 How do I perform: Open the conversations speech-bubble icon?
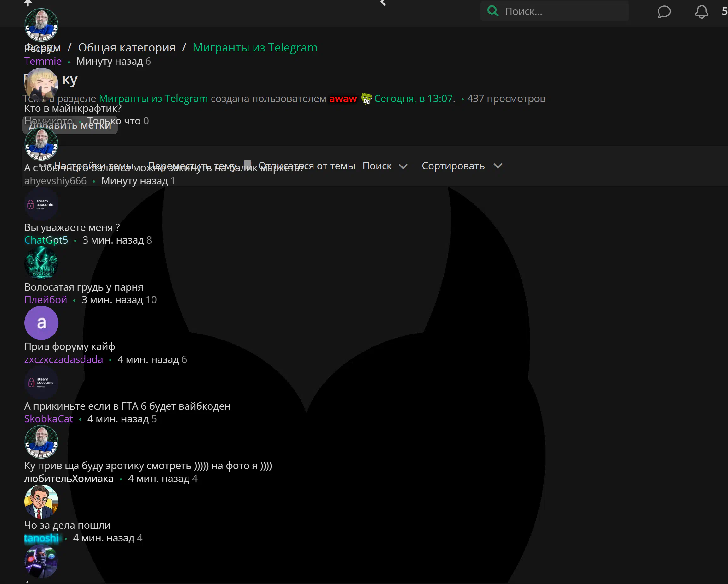664,12
